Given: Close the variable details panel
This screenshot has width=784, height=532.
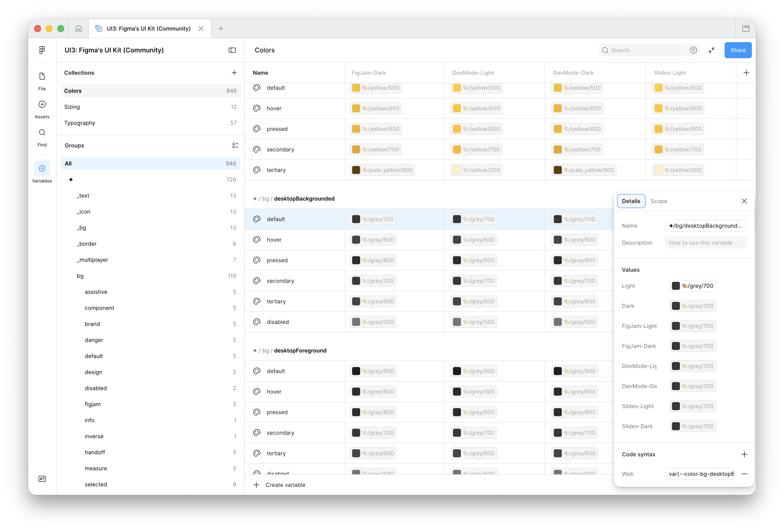Looking at the screenshot, I should [744, 201].
